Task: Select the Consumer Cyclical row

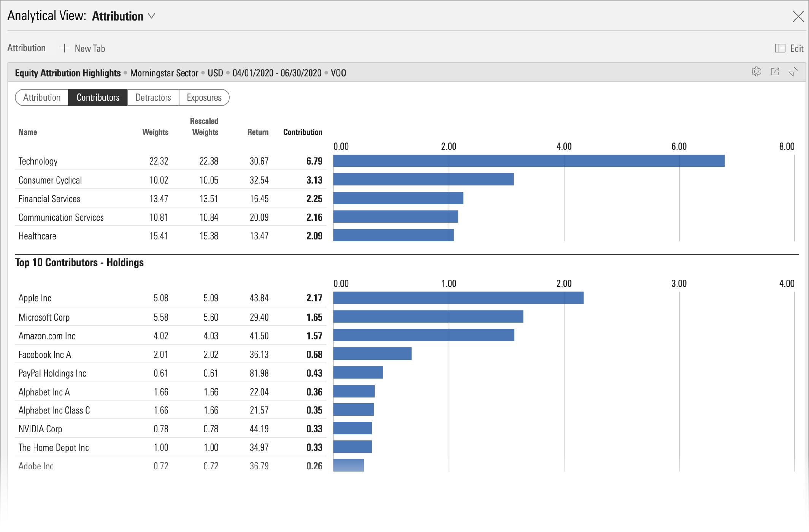Action: 50,180
